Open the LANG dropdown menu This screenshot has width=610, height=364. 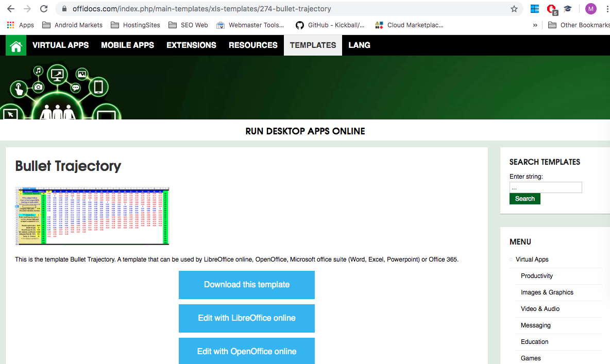359,45
